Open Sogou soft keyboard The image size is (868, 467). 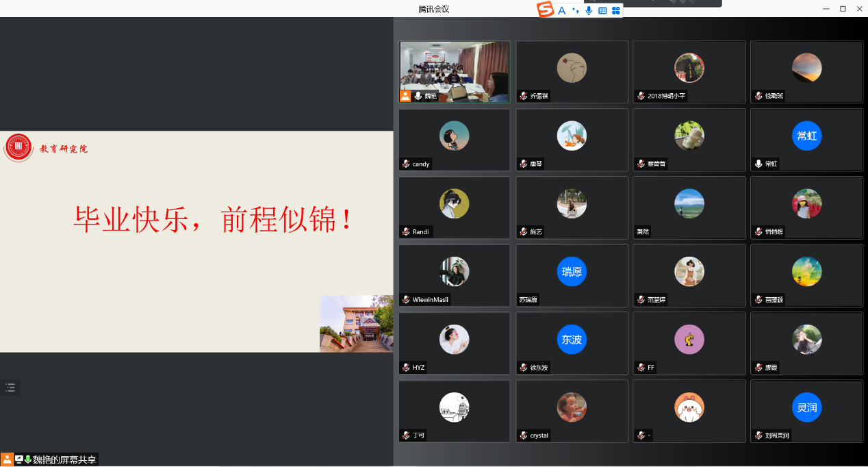[602, 10]
